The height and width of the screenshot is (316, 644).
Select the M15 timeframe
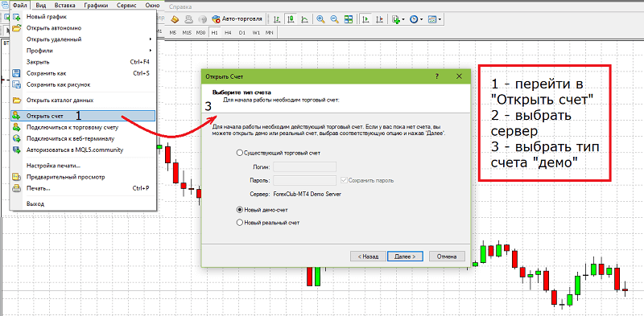point(187,32)
